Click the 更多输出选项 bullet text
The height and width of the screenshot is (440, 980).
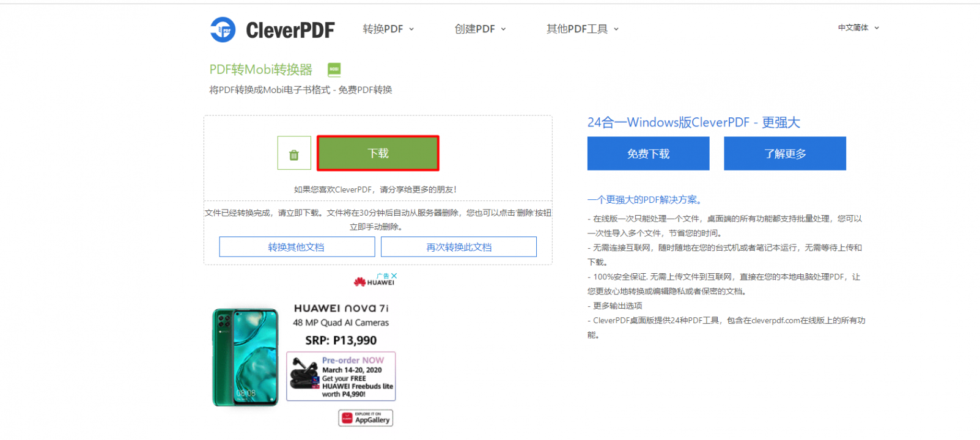pos(615,306)
